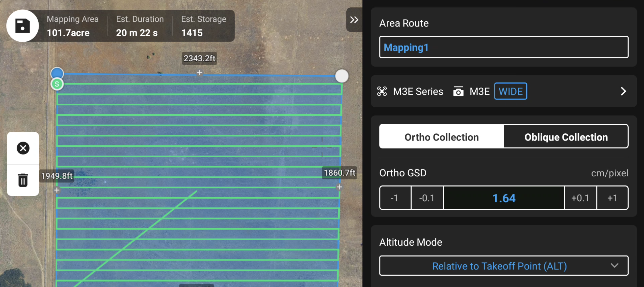Delete waypoint with trash can icon

point(23,180)
